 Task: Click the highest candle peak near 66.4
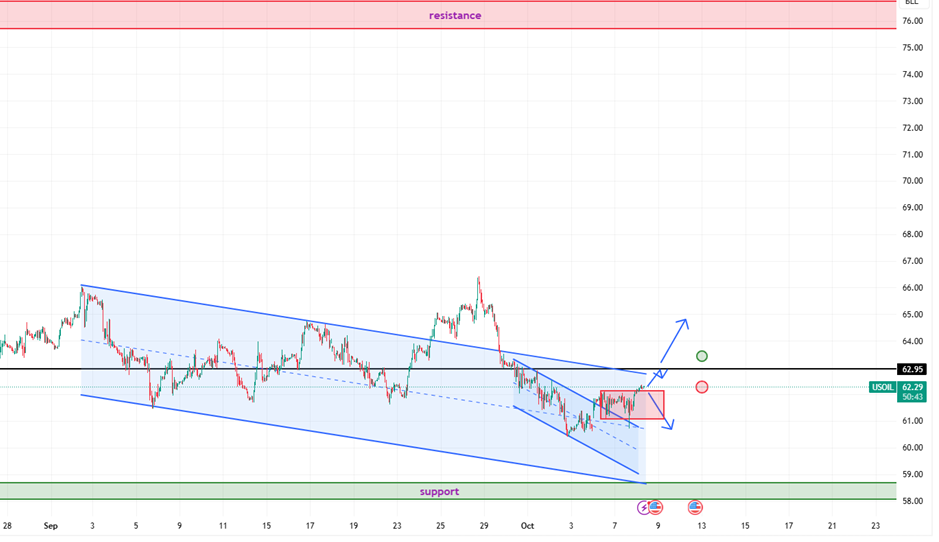pos(479,279)
